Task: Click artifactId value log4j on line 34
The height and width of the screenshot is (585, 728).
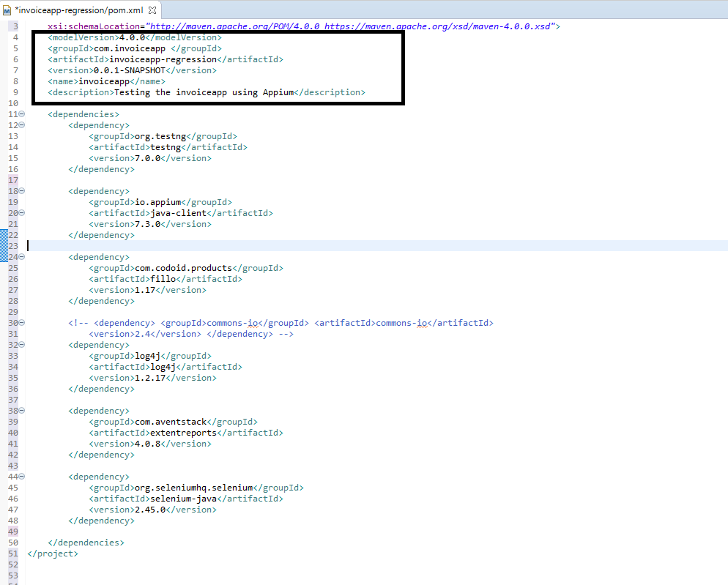Action: coord(163,367)
